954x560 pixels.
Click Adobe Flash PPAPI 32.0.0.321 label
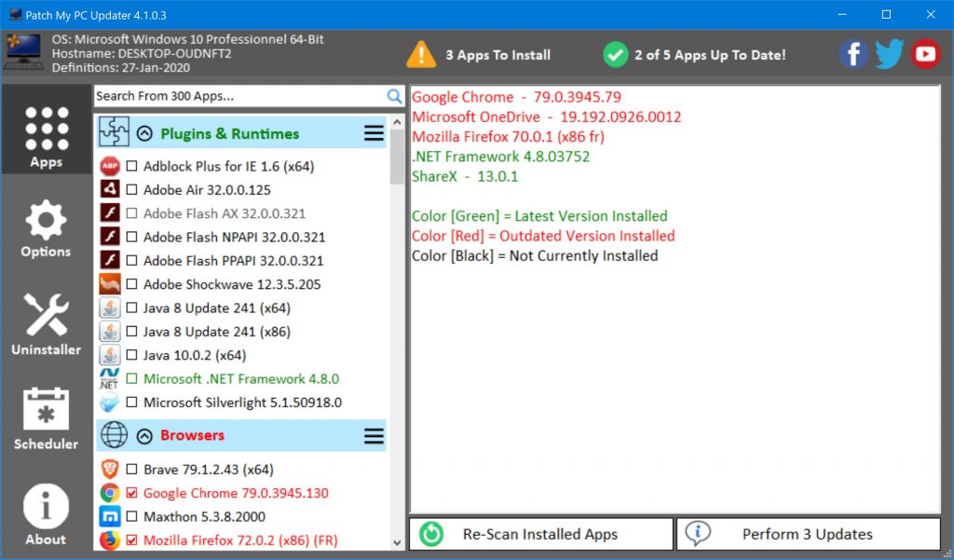point(234,261)
